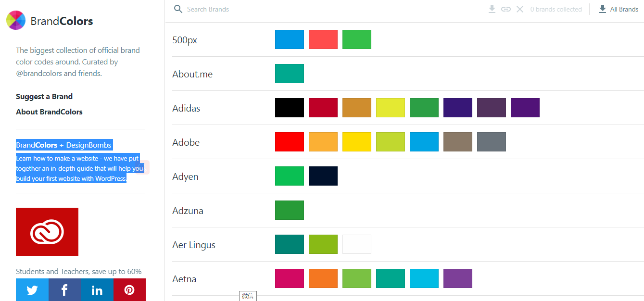Share on LinkedIn button
The width and height of the screenshot is (644, 301).
pos(97,290)
